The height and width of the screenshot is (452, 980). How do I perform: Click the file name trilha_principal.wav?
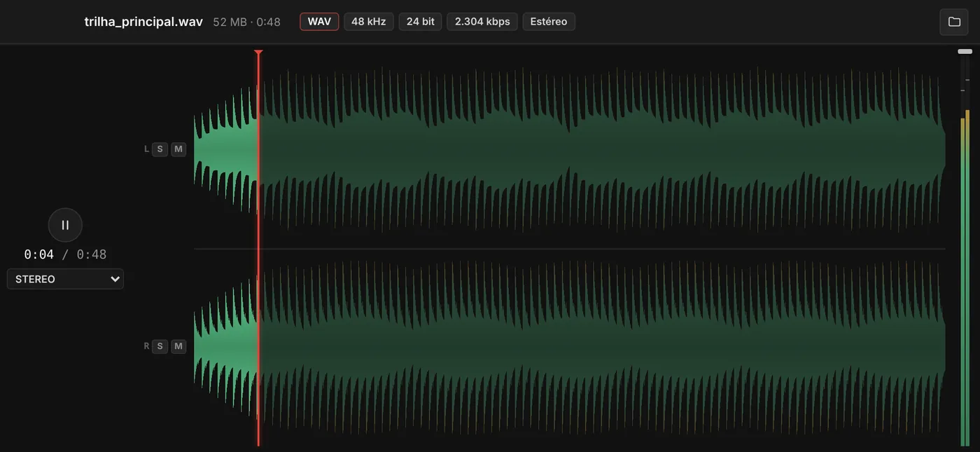(x=143, y=22)
